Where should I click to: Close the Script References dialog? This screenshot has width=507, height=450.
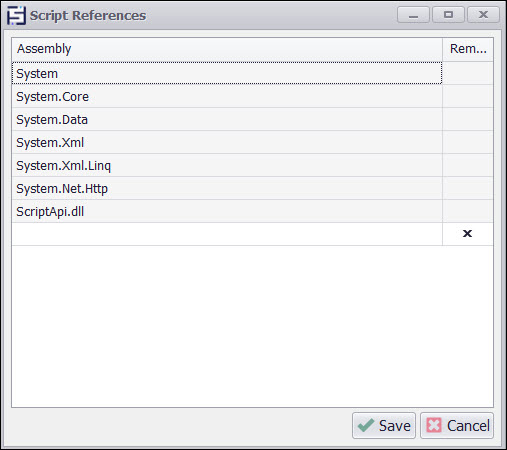coord(483,15)
